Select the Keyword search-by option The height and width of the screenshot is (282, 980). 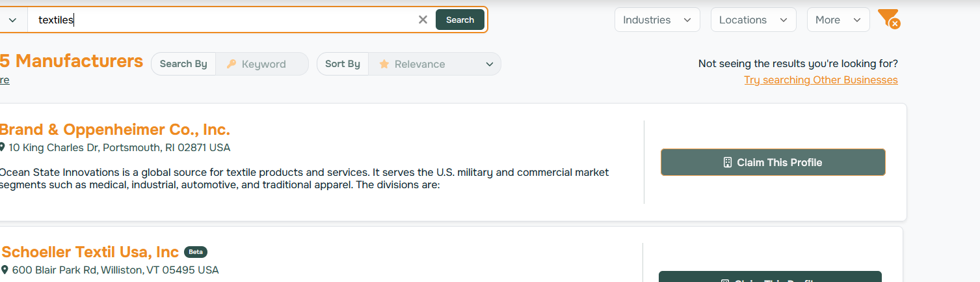coord(263,64)
